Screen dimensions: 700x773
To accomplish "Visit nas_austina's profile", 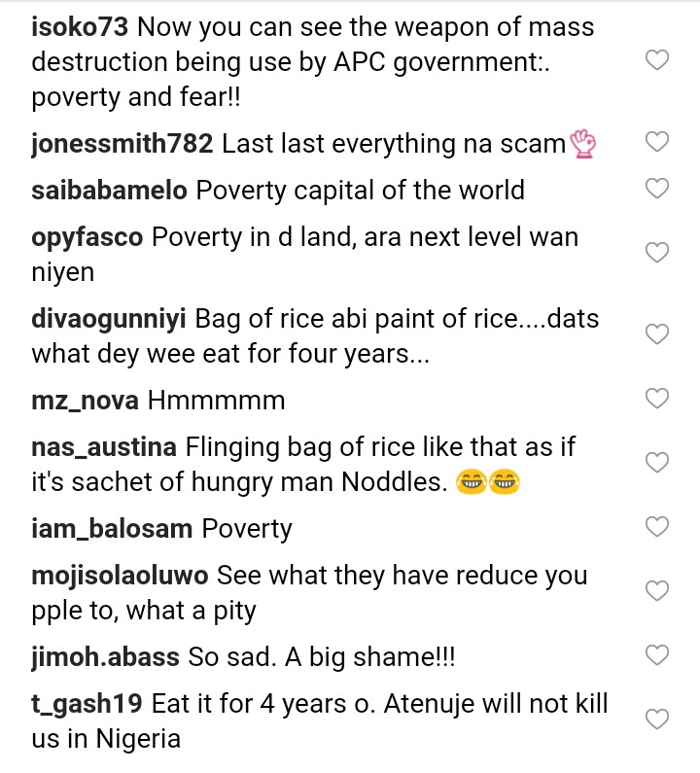I will click(103, 447).
